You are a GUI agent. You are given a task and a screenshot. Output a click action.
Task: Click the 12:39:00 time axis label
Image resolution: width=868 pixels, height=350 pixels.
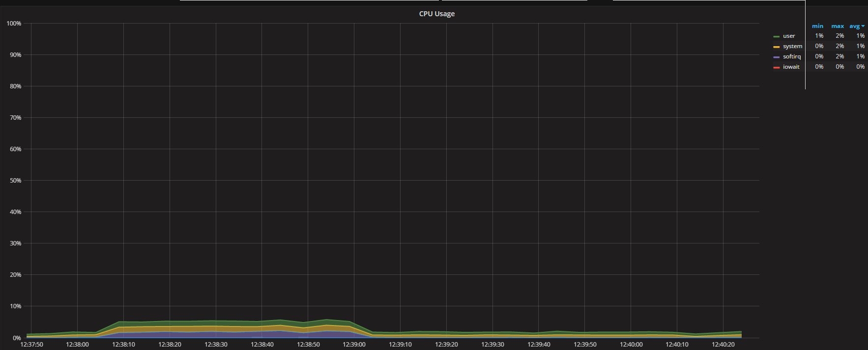pos(354,345)
